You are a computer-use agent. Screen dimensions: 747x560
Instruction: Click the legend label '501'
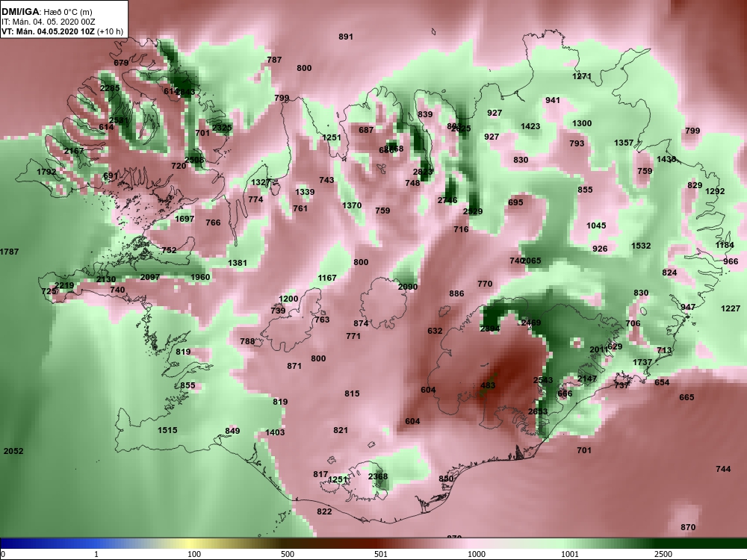click(381, 554)
